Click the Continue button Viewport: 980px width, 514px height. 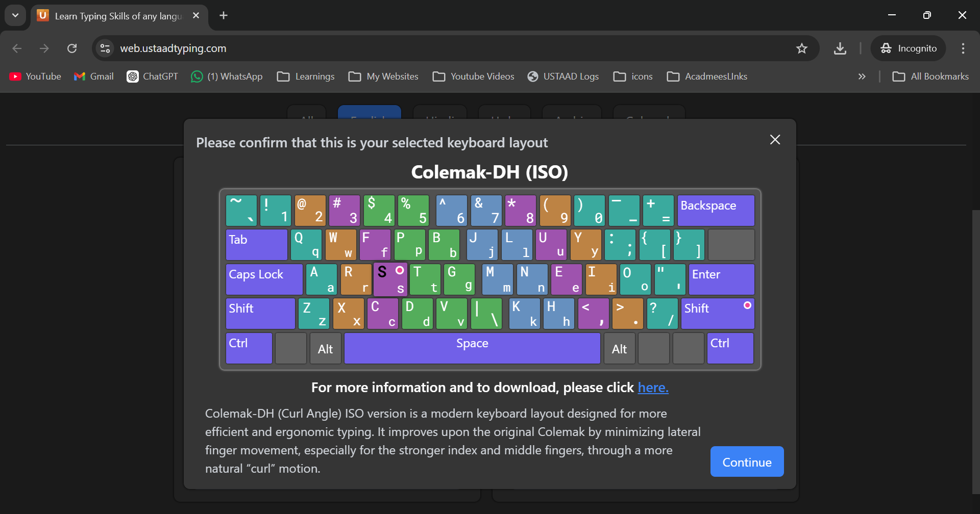click(747, 461)
